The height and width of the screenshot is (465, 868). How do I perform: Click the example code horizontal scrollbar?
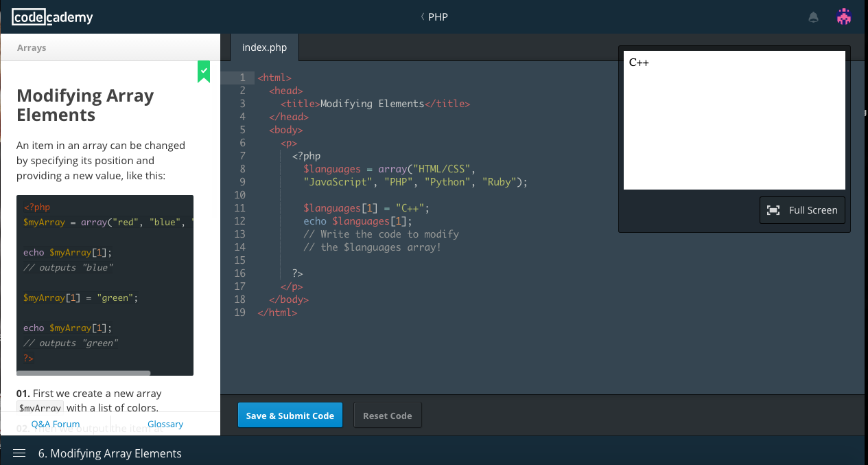(x=83, y=373)
